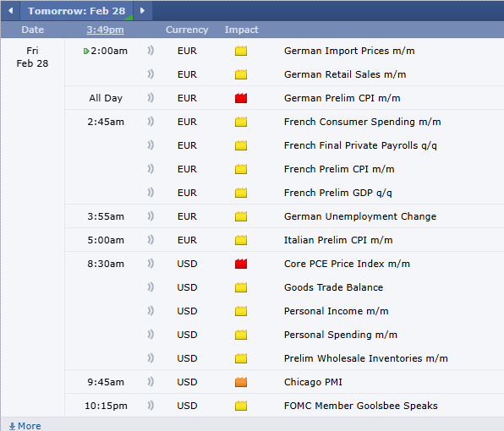Go to previous day using left arrow
The image size is (504, 431).
point(11,11)
